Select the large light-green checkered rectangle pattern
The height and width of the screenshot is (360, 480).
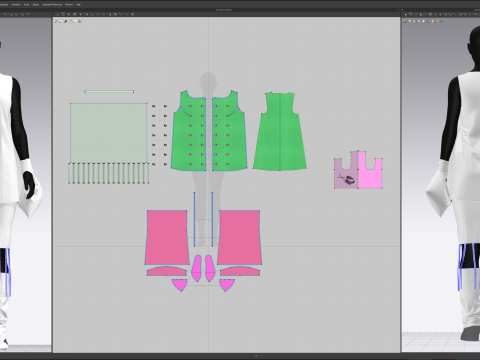point(109,133)
